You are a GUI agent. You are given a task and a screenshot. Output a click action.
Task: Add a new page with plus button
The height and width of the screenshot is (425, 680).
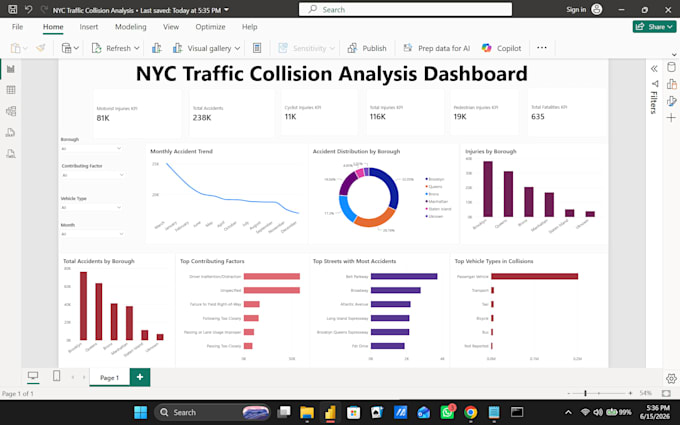[x=140, y=377]
